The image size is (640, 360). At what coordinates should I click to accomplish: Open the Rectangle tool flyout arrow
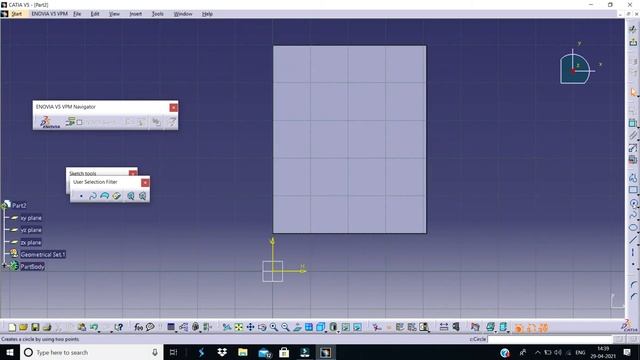coord(638,194)
